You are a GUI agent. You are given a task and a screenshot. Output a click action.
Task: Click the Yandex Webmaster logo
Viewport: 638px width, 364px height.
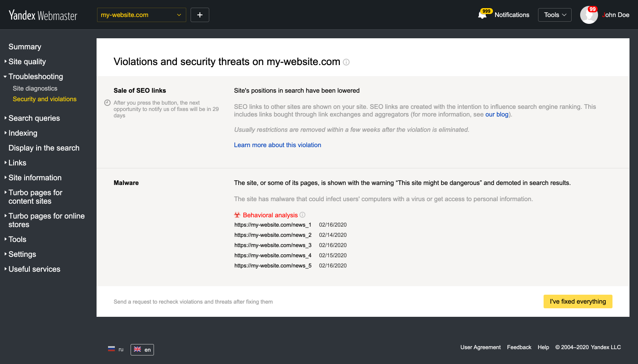click(43, 15)
